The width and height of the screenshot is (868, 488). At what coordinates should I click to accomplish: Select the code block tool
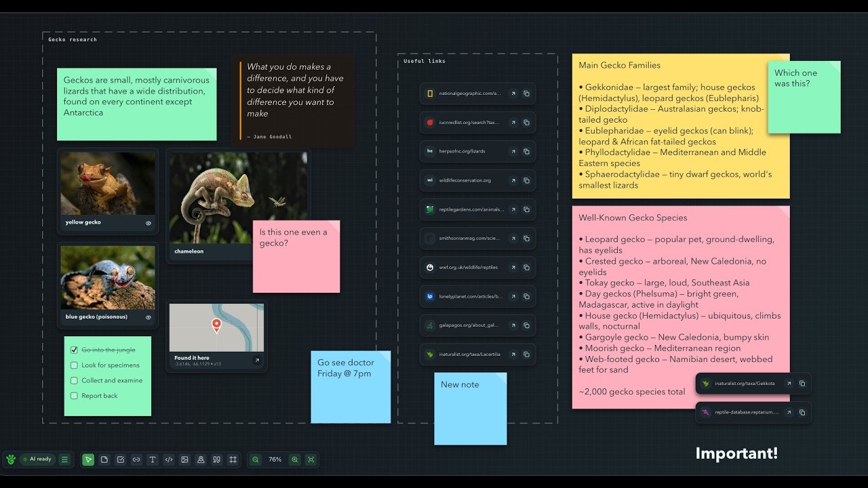coord(169,460)
